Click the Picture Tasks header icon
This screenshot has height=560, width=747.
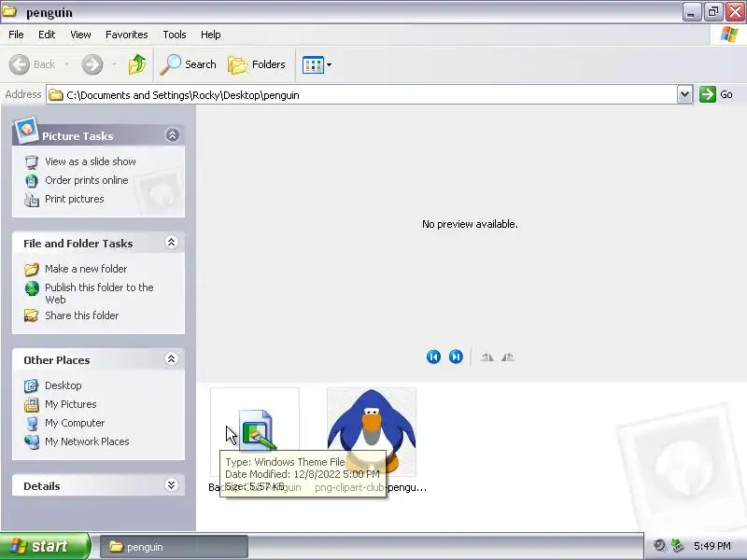point(26,130)
